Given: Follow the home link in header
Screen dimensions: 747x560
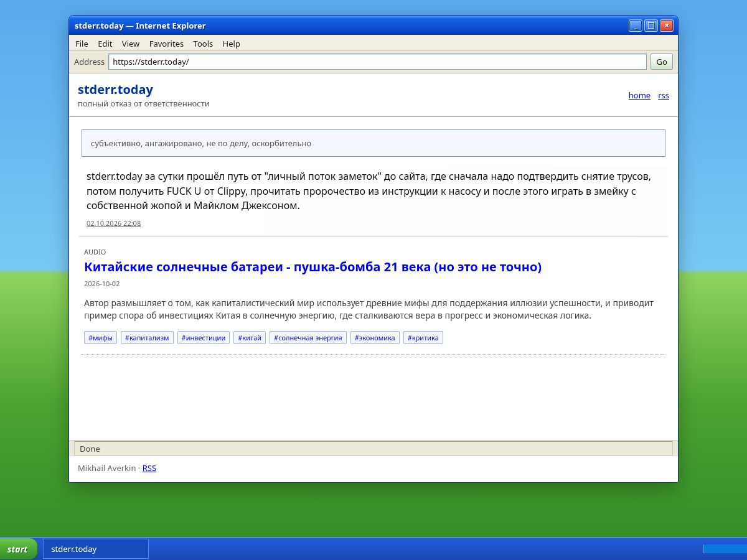Looking at the screenshot, I should point(639,95).
